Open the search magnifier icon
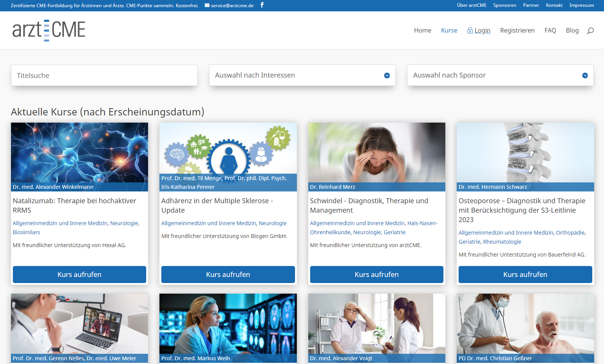 pos(590,31)
